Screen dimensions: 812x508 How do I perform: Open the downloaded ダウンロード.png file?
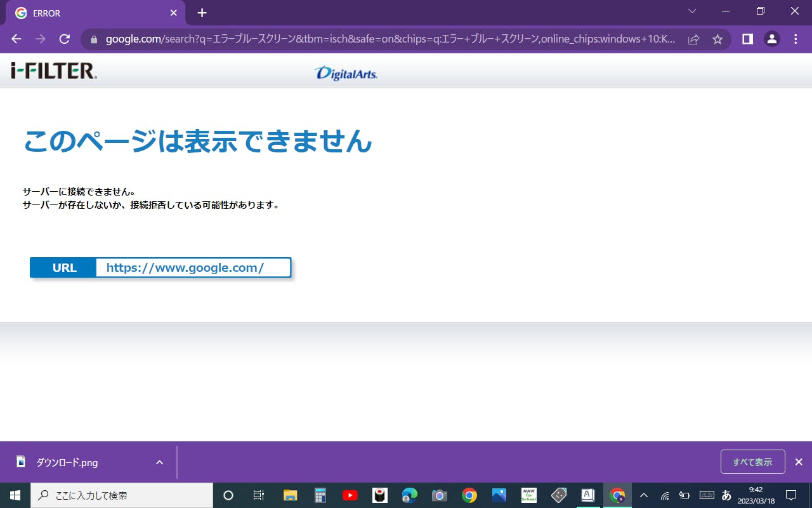point(67,462)
